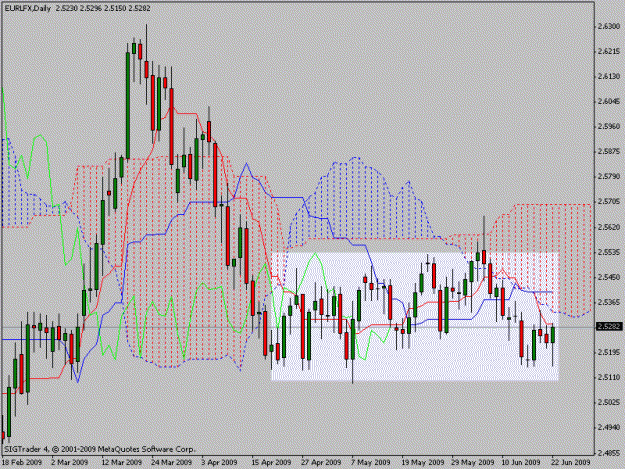Viewport: 625px width, 469px height.
Task: Click the 19 May 2009 date label
Action: click(x=423, y=463)
